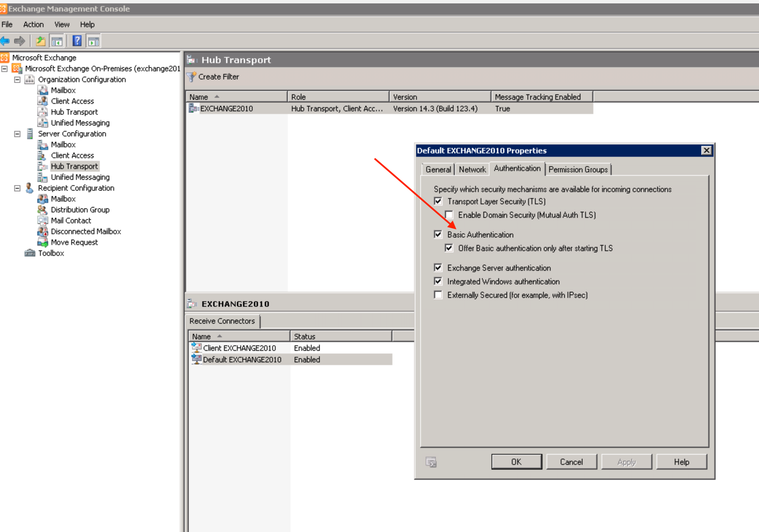Image resolution: width=759 pixels, height=532 pixels.
Task: Collapse Organization Configuration tree node
Action: click(x=17, y=79)
